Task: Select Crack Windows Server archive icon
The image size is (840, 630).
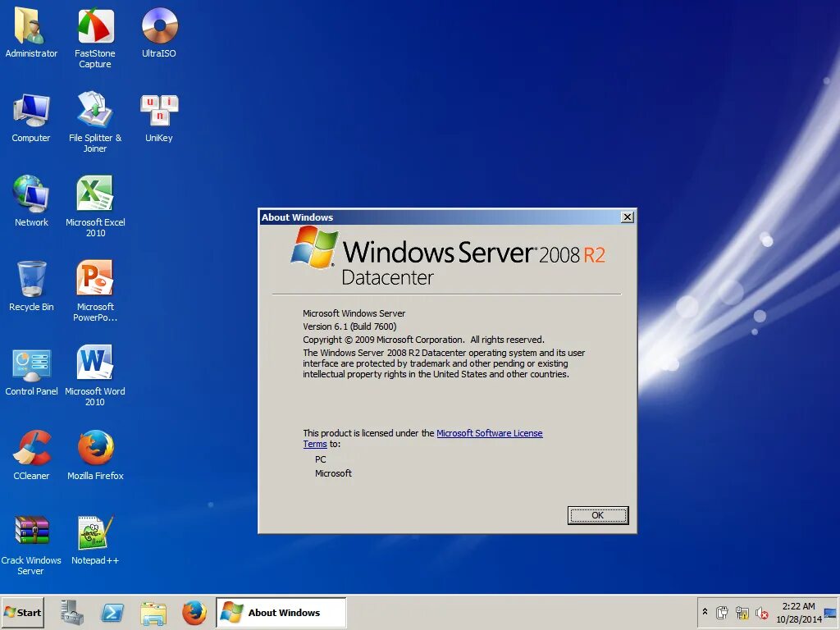Action: 31,545
